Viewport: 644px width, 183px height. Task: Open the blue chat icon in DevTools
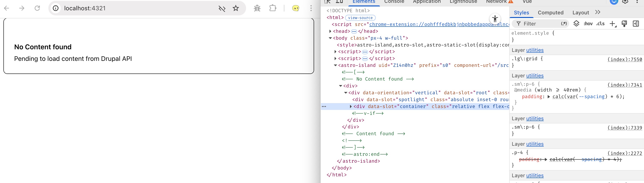click(x=614, y=2)
